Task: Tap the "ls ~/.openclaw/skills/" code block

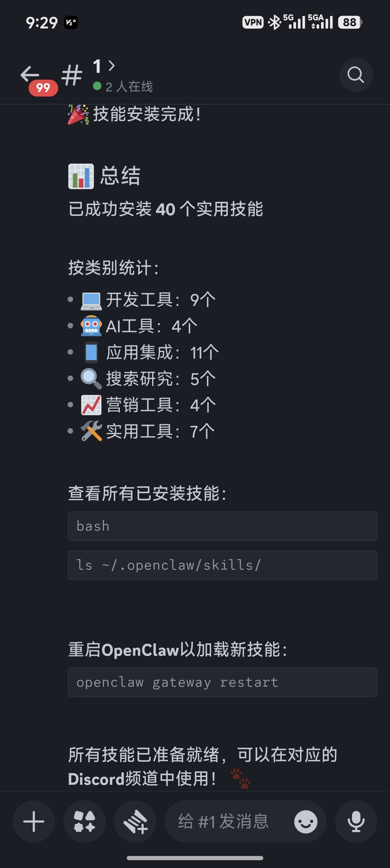Action: 223,565
